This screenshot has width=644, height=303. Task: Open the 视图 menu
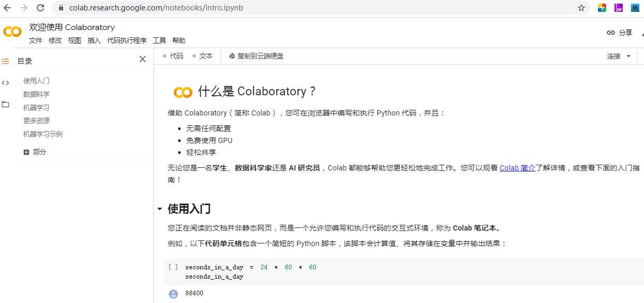click(75, 40)
